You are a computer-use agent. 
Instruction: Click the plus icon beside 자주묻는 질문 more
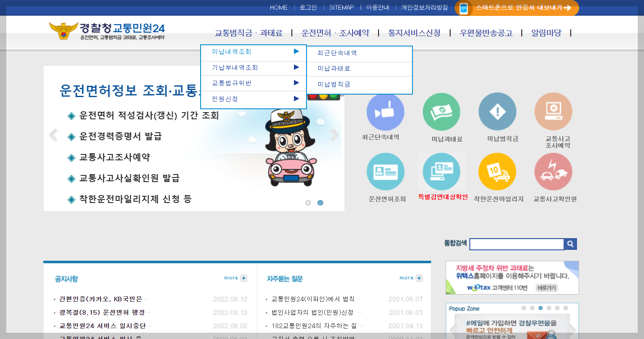click(x=419, y=278)
